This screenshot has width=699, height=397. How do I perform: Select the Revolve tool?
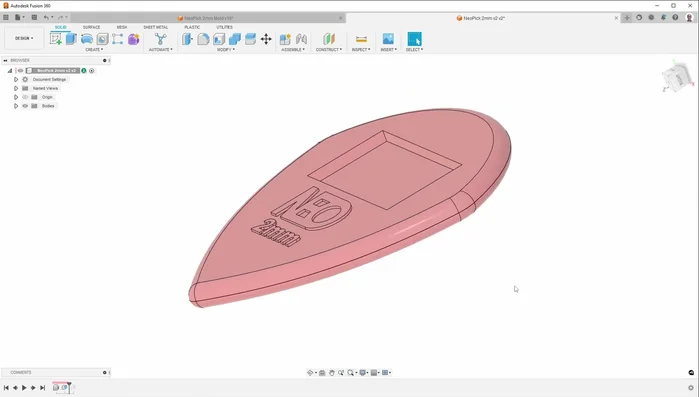[x=87, y=39]
